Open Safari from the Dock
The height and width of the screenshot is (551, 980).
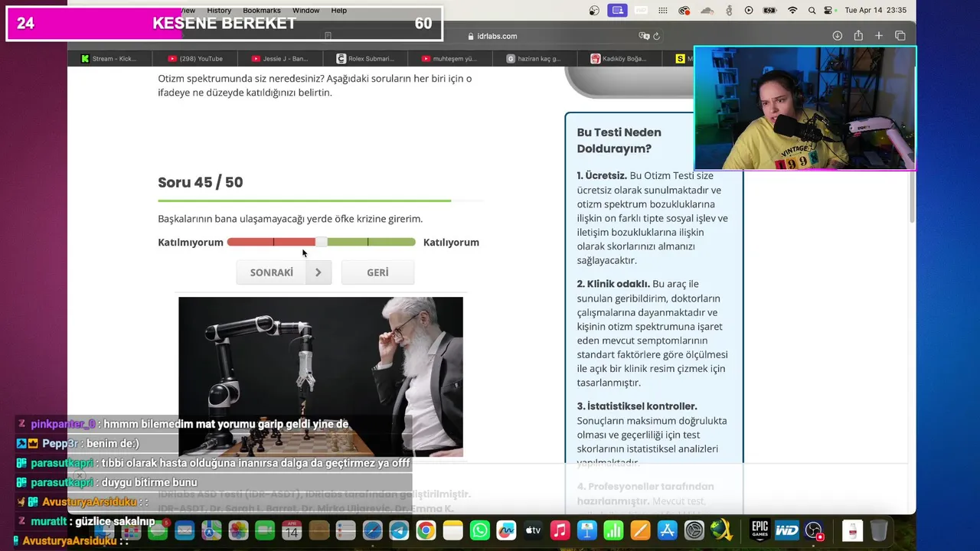(373, 530)
